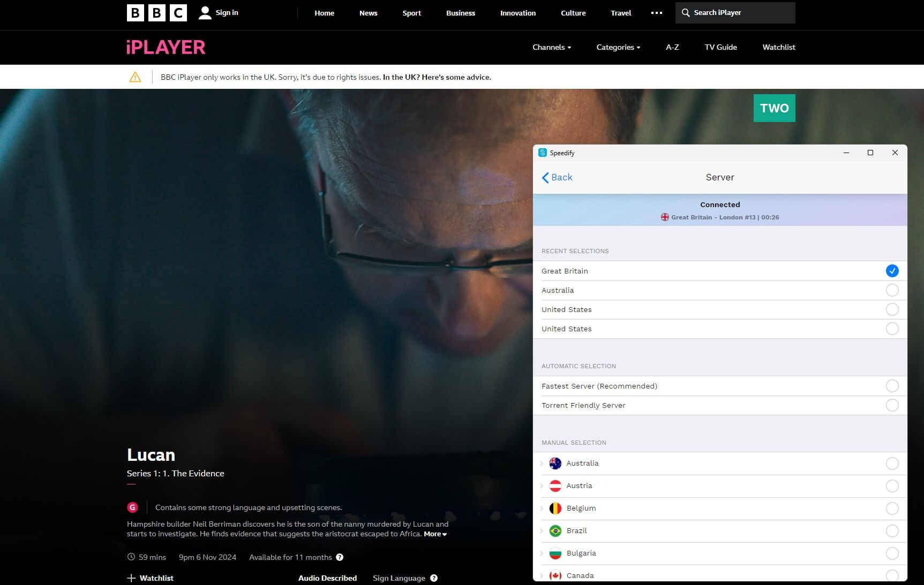This screenshot has width=924, height=585.
Task: Click 'In the UK? Here's some advice' link
Action: [x=437, y=77]
